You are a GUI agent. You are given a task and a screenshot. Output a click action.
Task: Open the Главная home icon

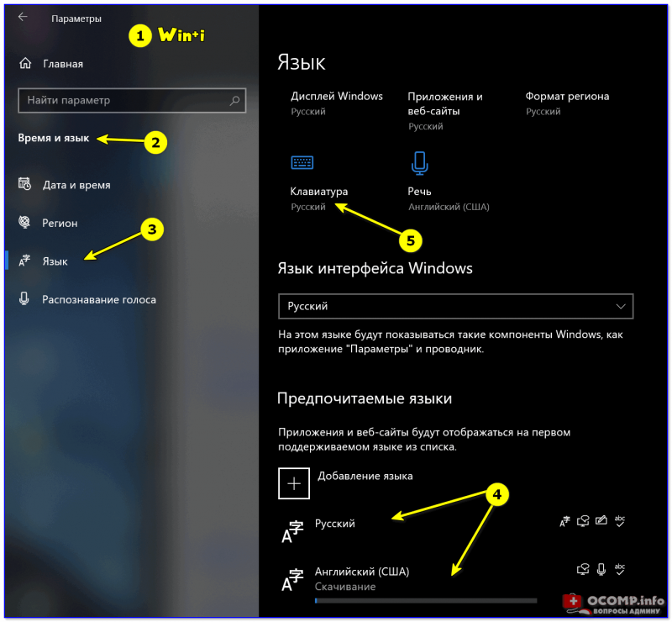[25, 64]
